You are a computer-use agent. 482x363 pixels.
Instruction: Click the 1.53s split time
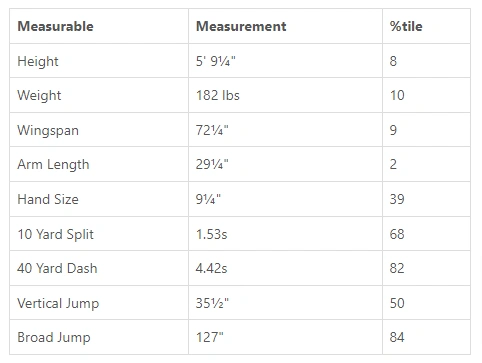(x=211, y=234)
